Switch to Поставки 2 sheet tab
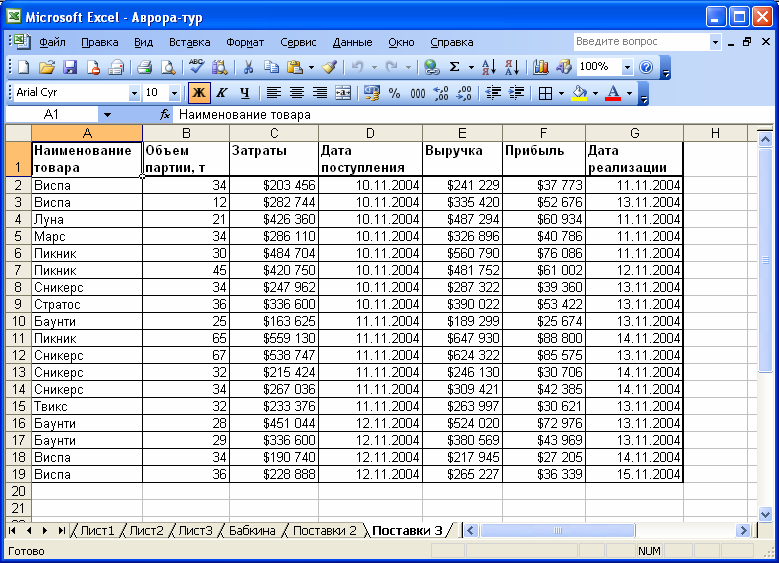 324,531
